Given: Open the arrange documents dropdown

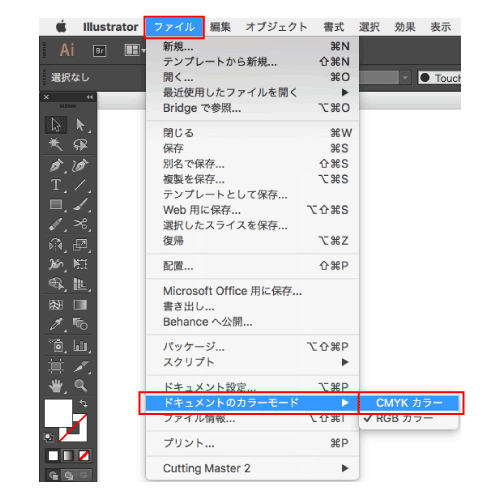Looking at the screenshot, I should [x=134, y=50].
